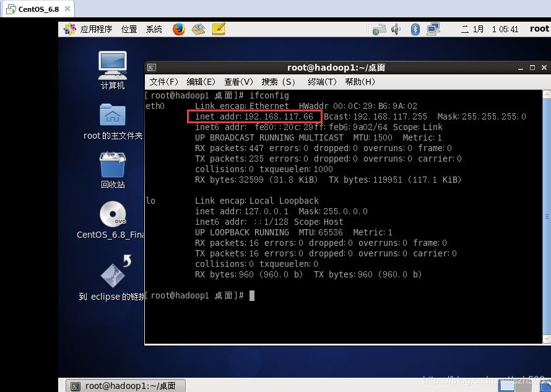Open the 位置 menu
Screen dimensions: 551x392
(x=129, y=28)
